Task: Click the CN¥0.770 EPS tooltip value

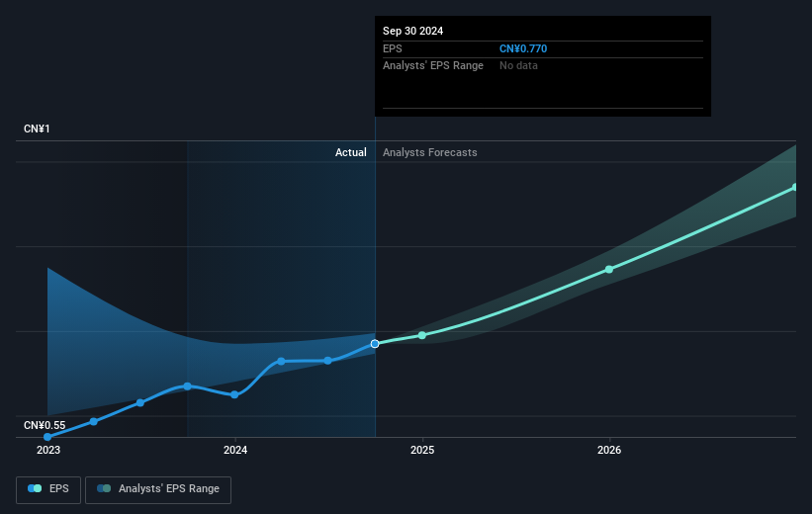Action: (523, 48)
